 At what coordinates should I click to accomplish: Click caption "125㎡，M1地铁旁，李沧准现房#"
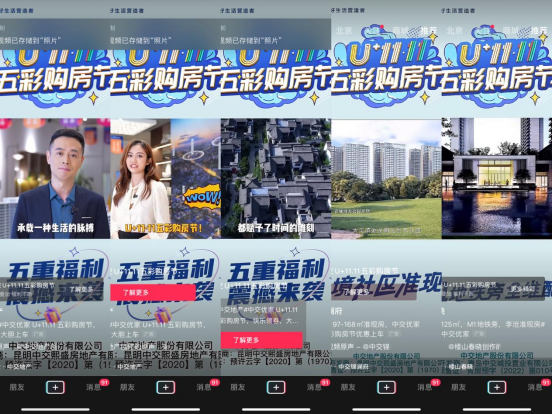[x=494, y=324]
